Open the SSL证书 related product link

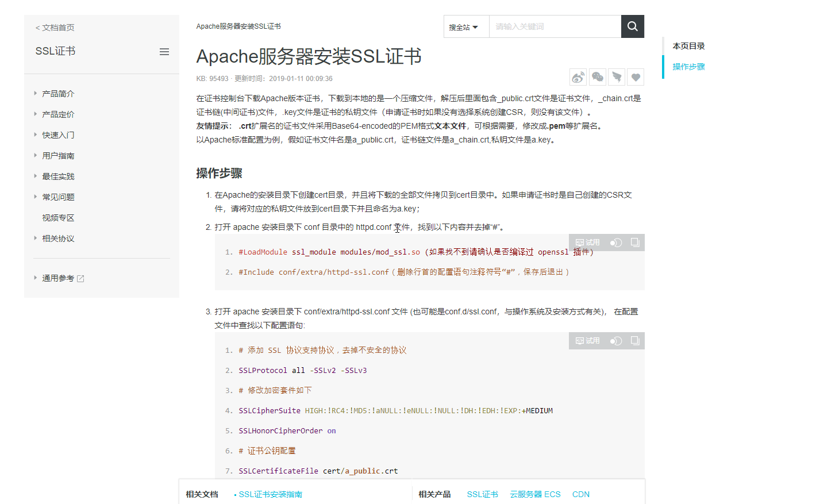pos(482,494)
